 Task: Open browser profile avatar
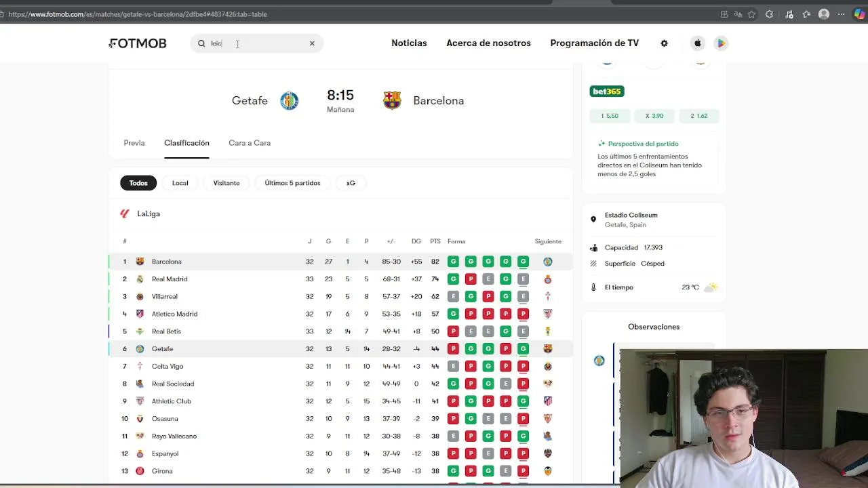pyautogui.click(x=824, y=14)
